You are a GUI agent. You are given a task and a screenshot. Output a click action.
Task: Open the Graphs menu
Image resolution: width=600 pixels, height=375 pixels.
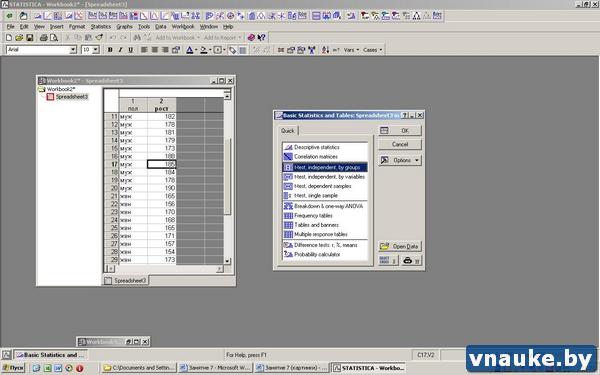click(124, 27)
